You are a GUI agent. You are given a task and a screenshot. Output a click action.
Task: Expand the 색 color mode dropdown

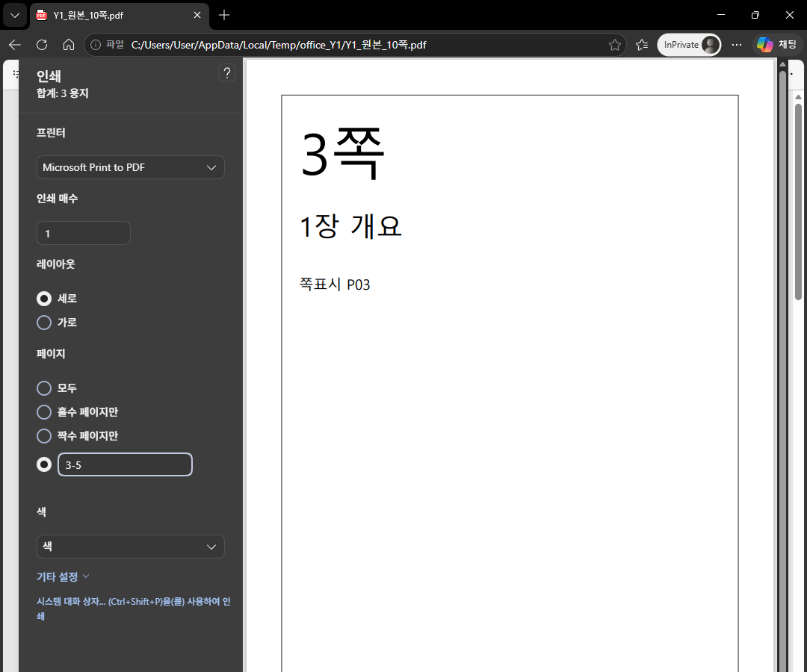click(x=131, y=547)
